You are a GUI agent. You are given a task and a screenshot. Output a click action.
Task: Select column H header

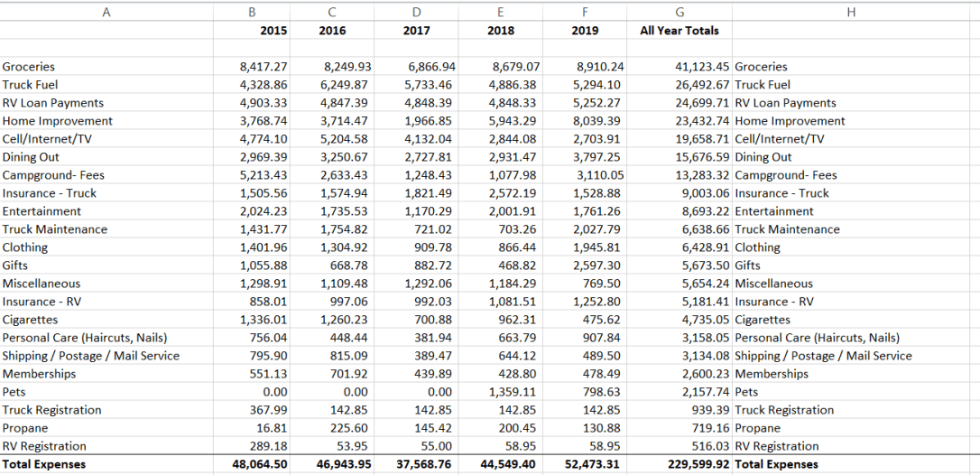pos(855,12)
